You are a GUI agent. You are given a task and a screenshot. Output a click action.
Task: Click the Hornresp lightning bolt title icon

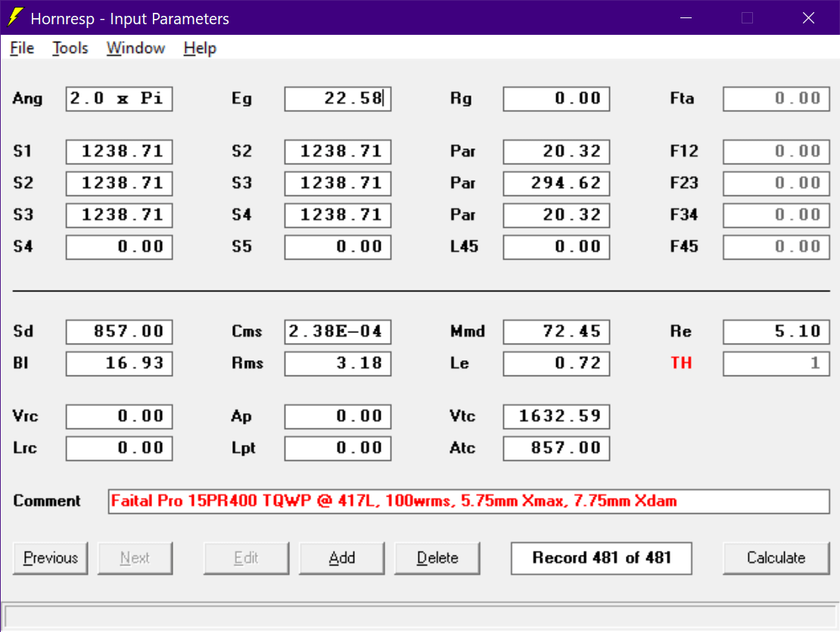16,17
